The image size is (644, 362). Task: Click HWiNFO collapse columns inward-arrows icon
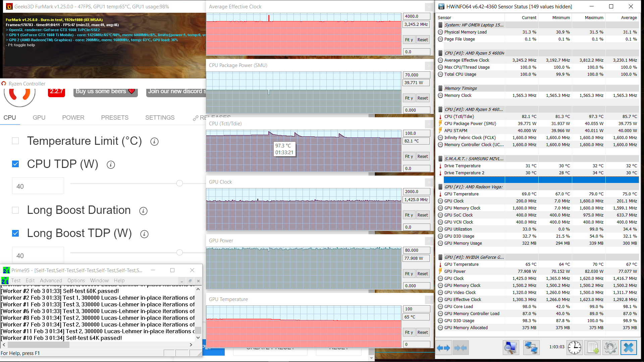tap(460, 348)
